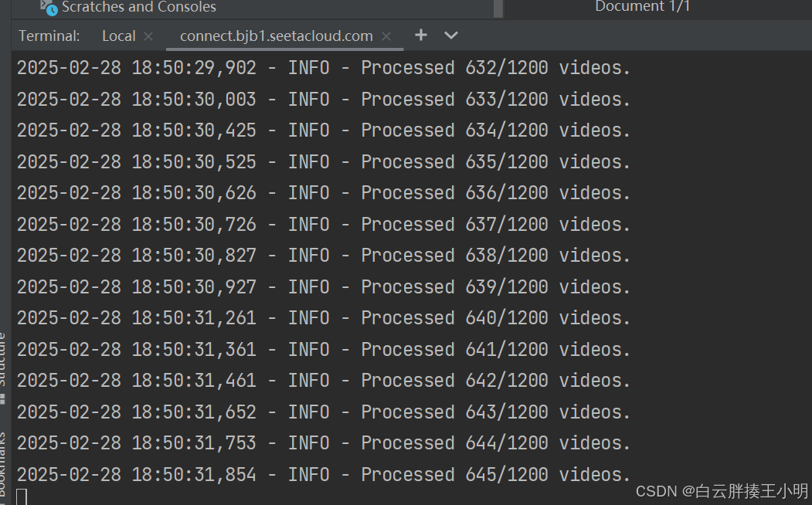The image size is (812, 505).
Task: Click the timestamp 18:50:31,854 in the log
Action: tap(193, 473)
